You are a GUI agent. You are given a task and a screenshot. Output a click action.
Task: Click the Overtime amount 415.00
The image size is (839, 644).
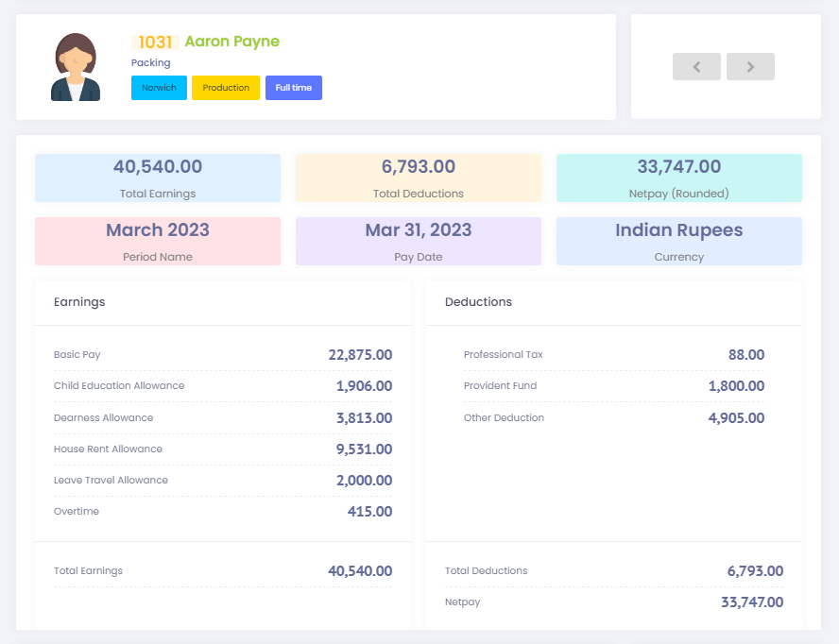(x=369, y=512)
